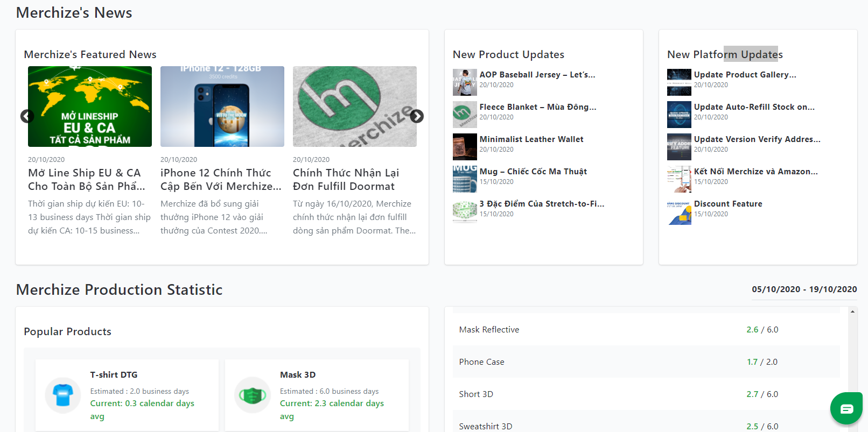Open the Mug – Chiếc Cốc Ma Thuật link
868x432 pixels.
pyautogui.click(x=533, y=172)
